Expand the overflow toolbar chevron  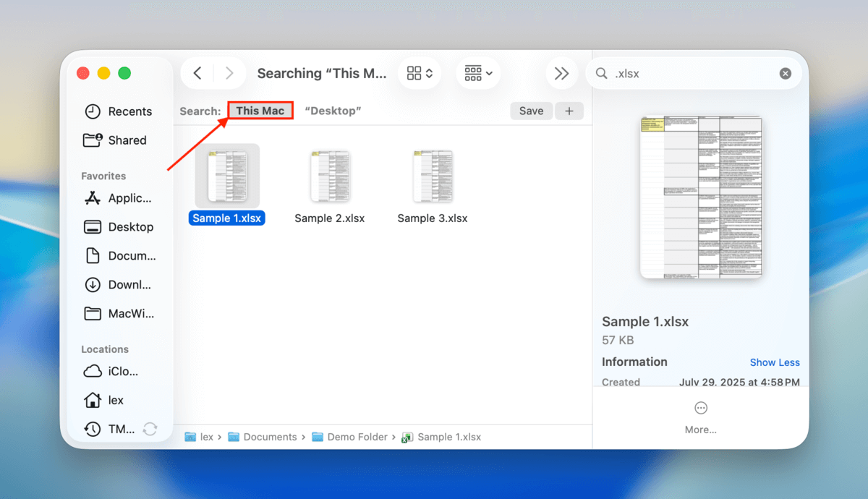point(562,73)
